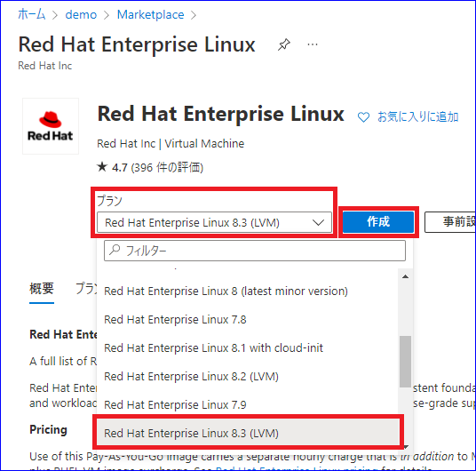Click the filter magnifier icon
The height and width of the screenshot is (471, 476).
coord(115,250)
